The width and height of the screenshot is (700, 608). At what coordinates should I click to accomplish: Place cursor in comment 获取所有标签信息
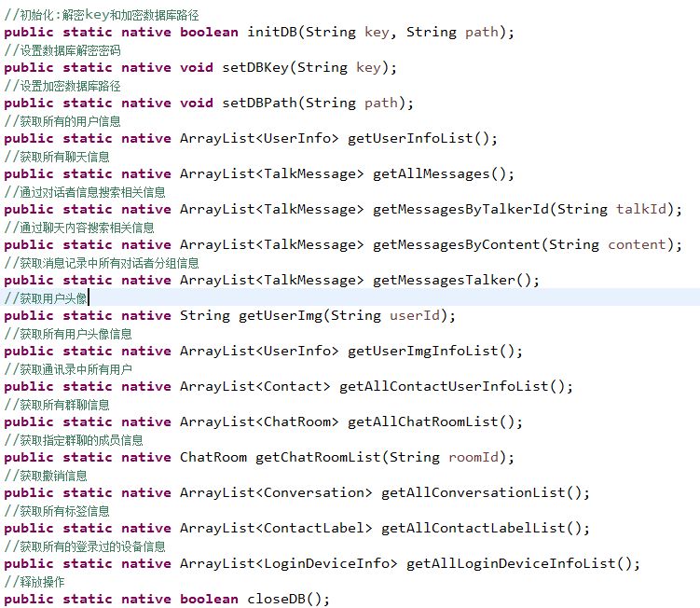point(57,511)
